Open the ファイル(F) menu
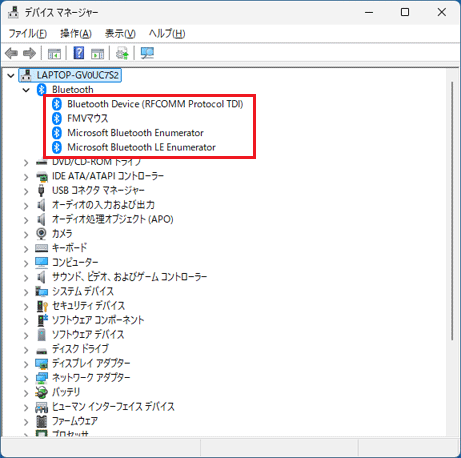This screenshot has height=458, width=461. coord(27,33)
